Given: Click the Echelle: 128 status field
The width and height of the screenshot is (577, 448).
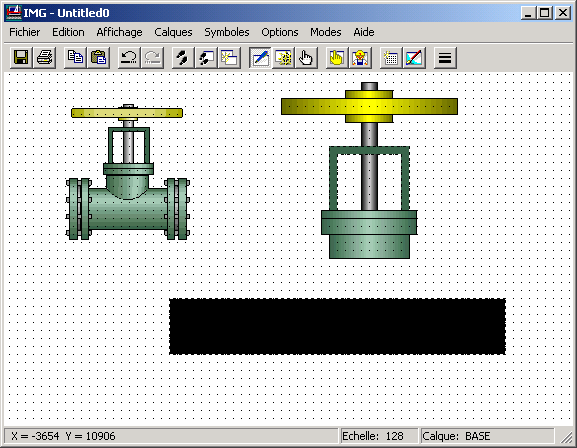Looking at the screenshot, I should [379, 436].
